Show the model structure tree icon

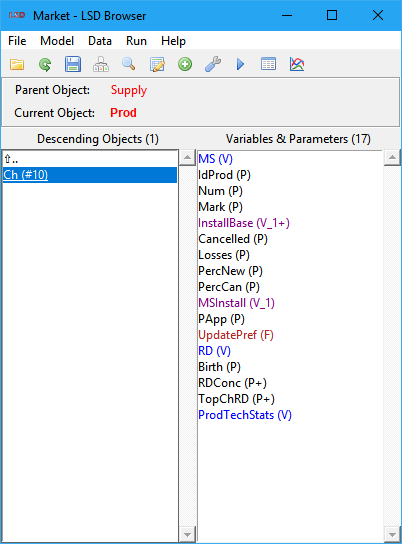pyautogui.click(x=101, y=65)
